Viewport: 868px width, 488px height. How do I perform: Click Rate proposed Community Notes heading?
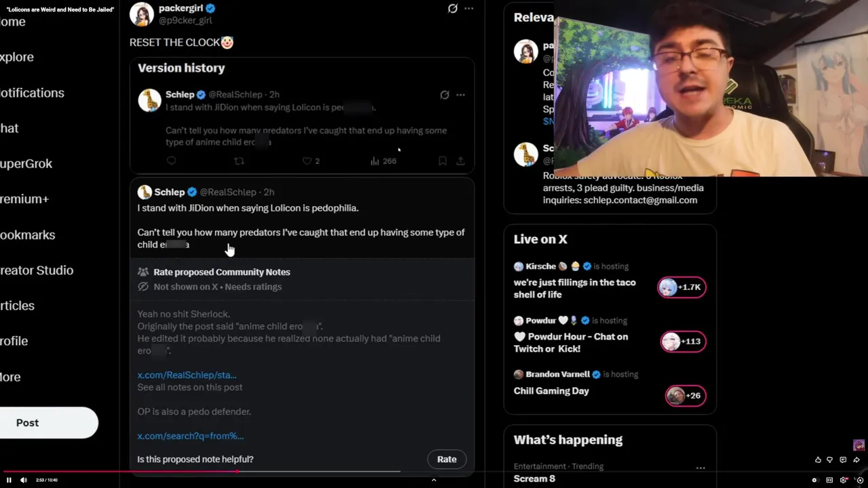click(222, 272)
